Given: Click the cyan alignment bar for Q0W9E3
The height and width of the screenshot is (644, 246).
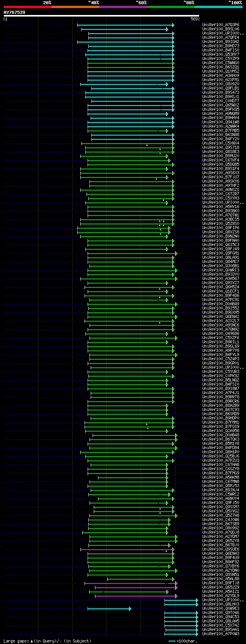Looking at the screenshot, I should click(109, 609).
